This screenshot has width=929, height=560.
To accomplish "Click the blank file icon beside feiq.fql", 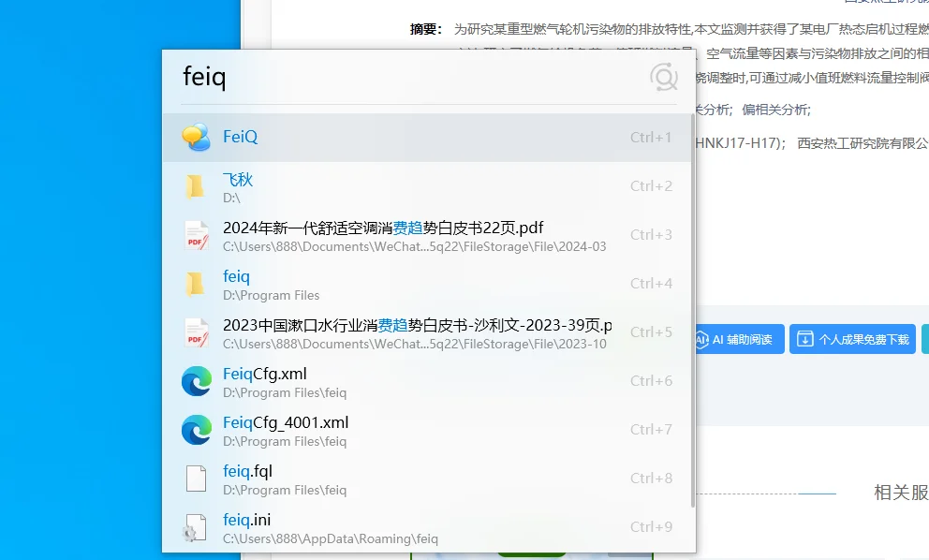I will [196, 479].
